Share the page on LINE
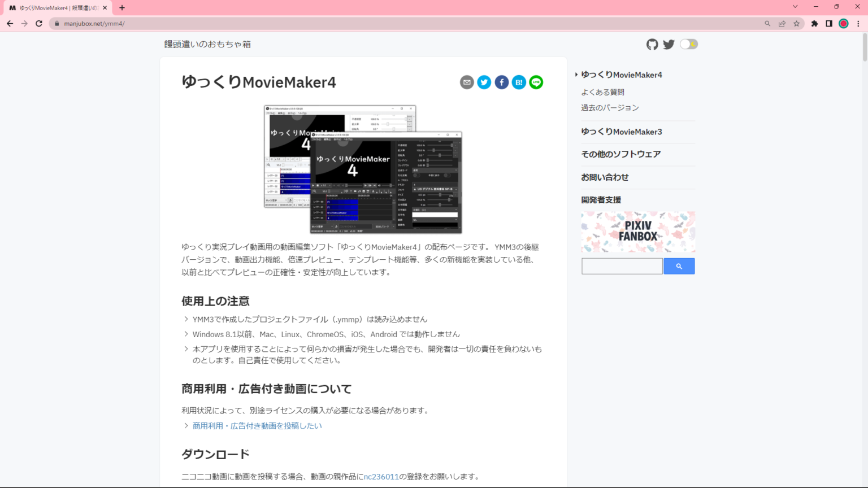Screen dimensions: 868x488 [x=536, y=82]
